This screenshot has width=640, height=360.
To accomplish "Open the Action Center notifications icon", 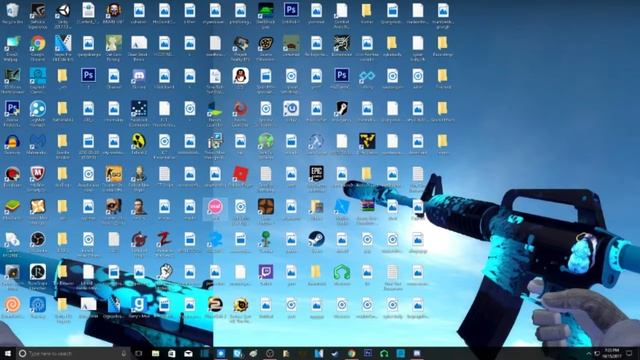I will pos(629,353).
